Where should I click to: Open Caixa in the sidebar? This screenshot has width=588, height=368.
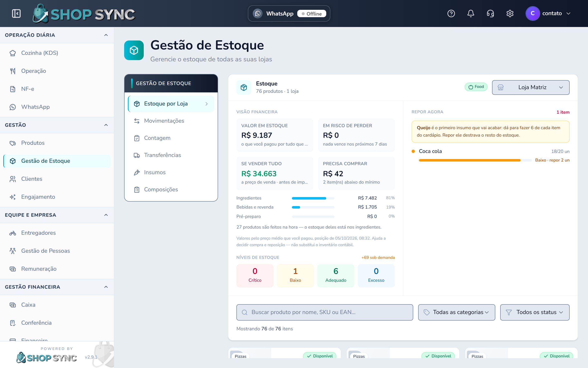coord(57,305)
